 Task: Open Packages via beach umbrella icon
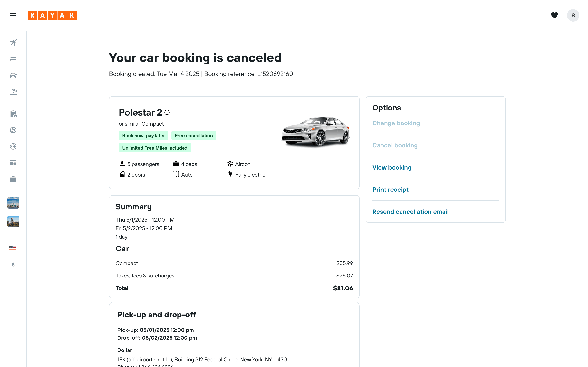tap(13, 91)
